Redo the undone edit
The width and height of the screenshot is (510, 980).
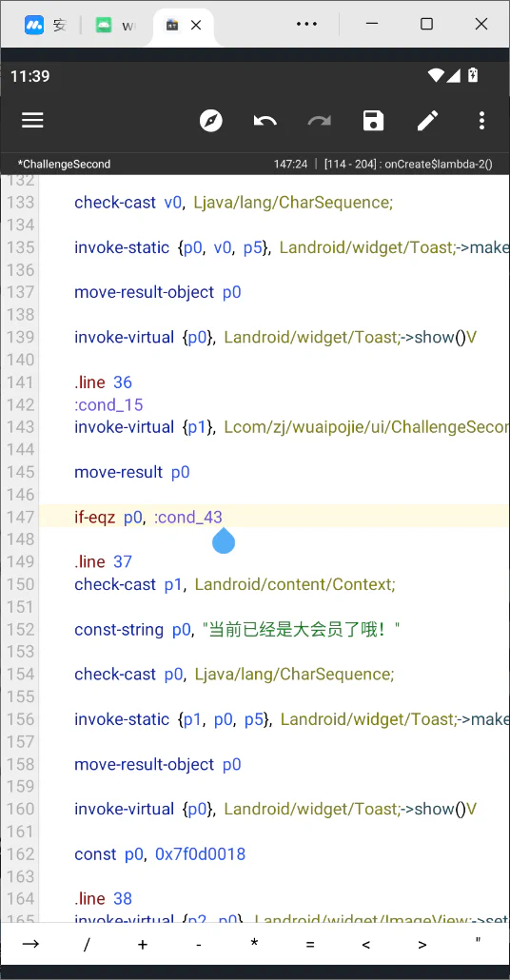click(320, 120)
